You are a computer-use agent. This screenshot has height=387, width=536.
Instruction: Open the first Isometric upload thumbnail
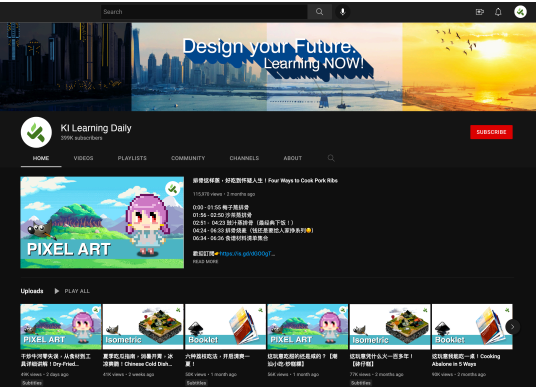pos(143,327)
